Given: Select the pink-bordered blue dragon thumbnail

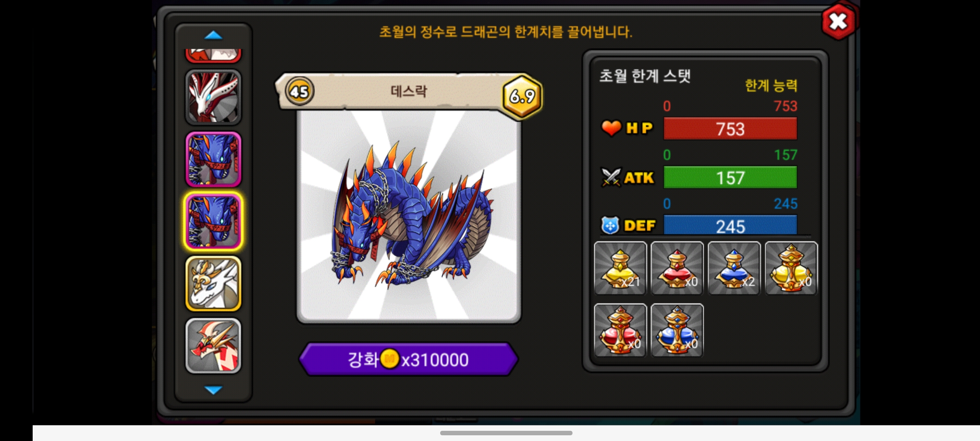Looking at the screenshot, I should (214, 159).
